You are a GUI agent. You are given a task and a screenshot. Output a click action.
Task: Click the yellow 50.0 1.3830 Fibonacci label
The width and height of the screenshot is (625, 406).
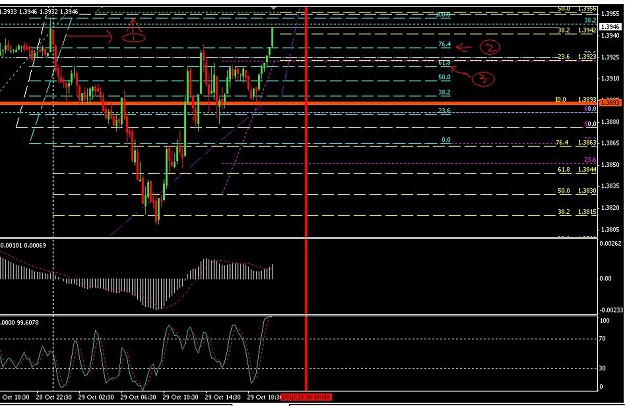577,190
